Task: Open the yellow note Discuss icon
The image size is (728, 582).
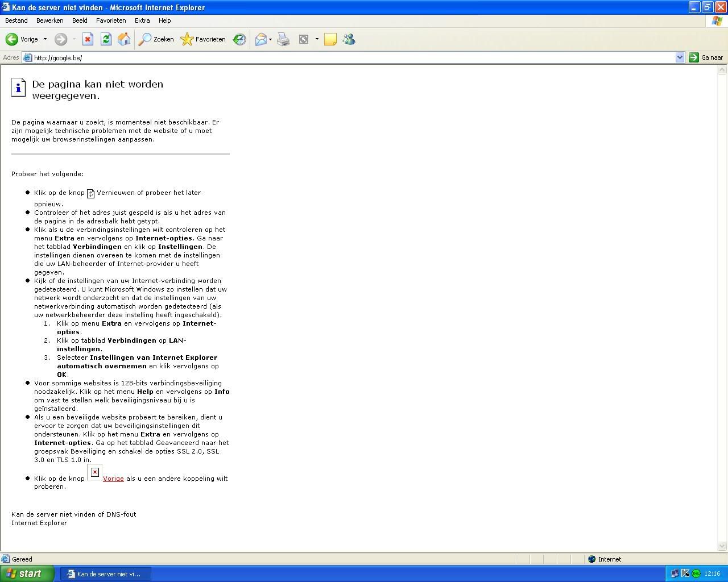Action: (330, 39)
